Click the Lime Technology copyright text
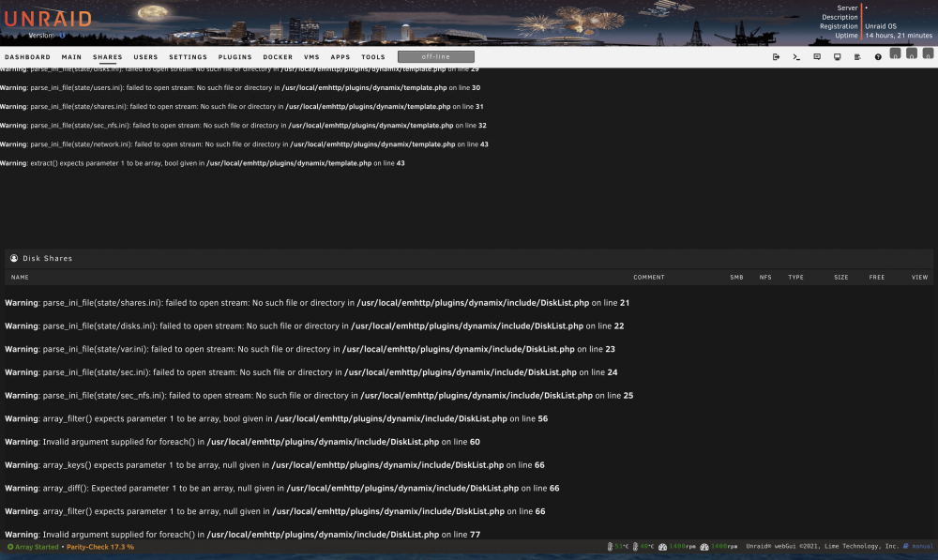The image size is (938, 560). [822, 546]
